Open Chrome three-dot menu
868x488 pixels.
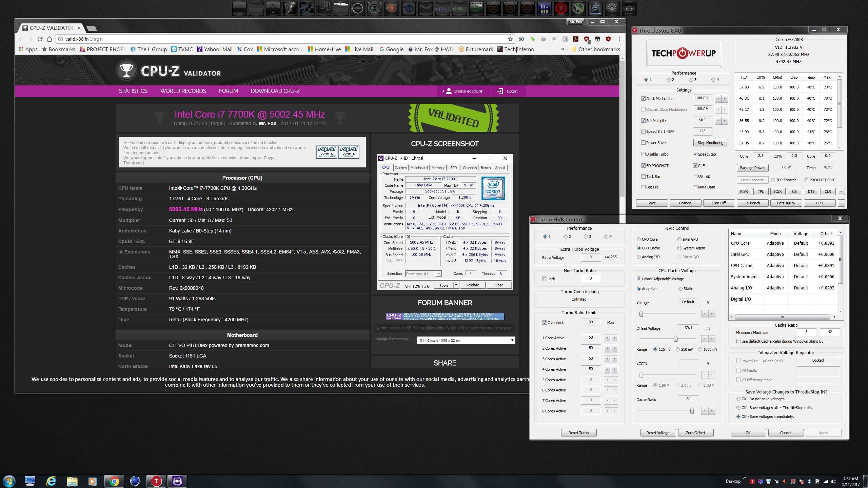tap(619, 39)
